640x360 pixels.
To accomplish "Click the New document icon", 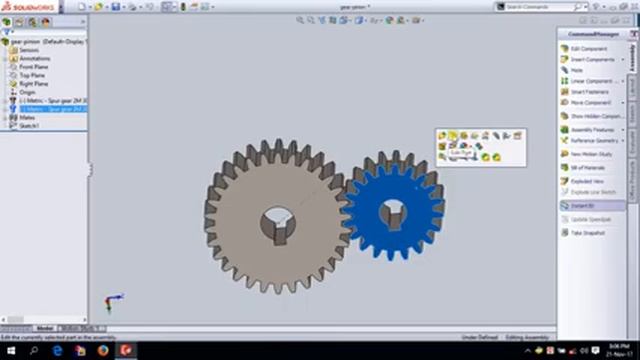I will pyautogui.click(x=82, y=7).
